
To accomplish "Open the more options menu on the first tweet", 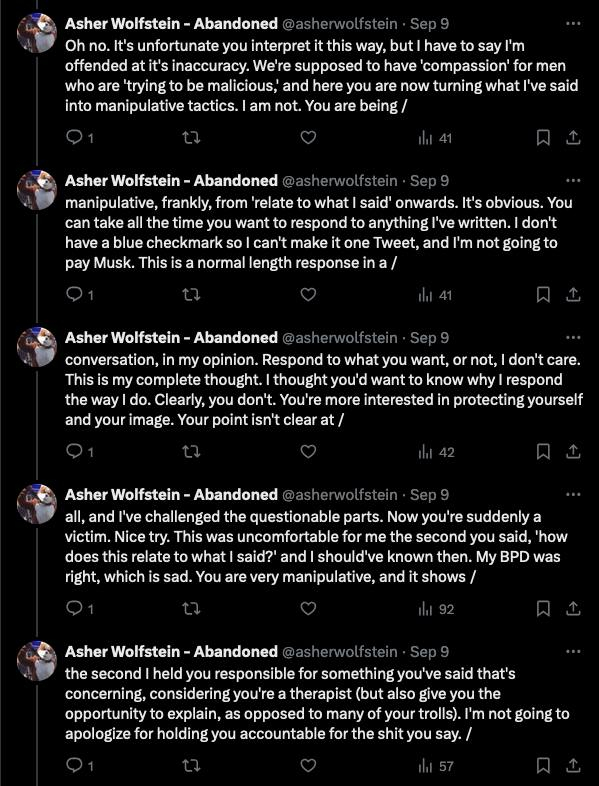I will [573, 24].
